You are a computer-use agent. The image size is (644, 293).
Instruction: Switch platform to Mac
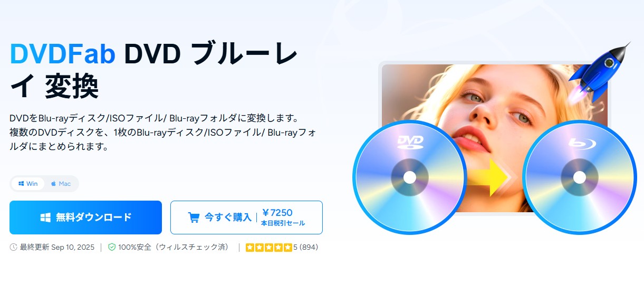click(x=61, y=184)
